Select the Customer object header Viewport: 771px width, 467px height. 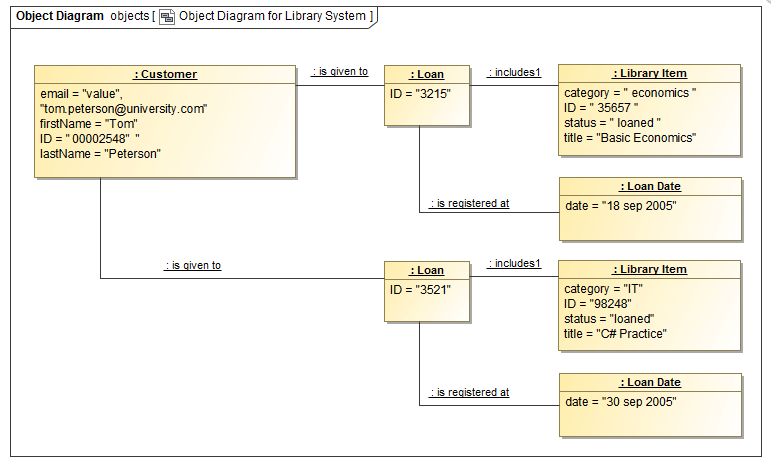point(165,74)
